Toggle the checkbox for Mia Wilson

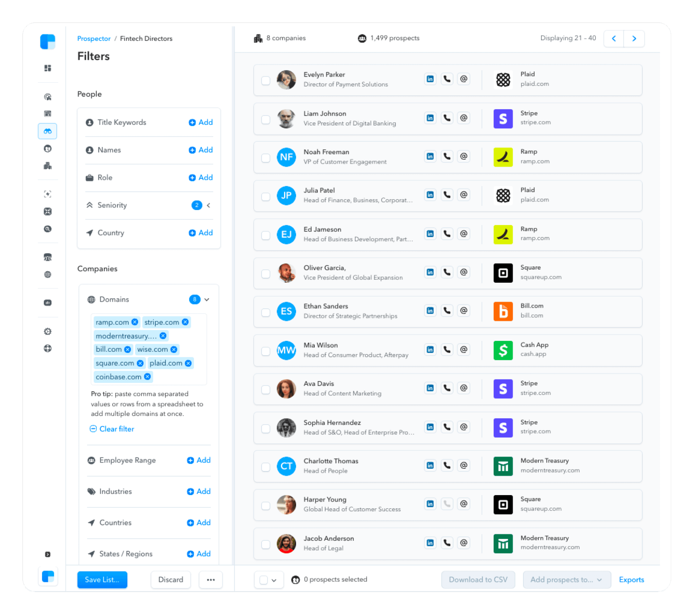point(267,350)
